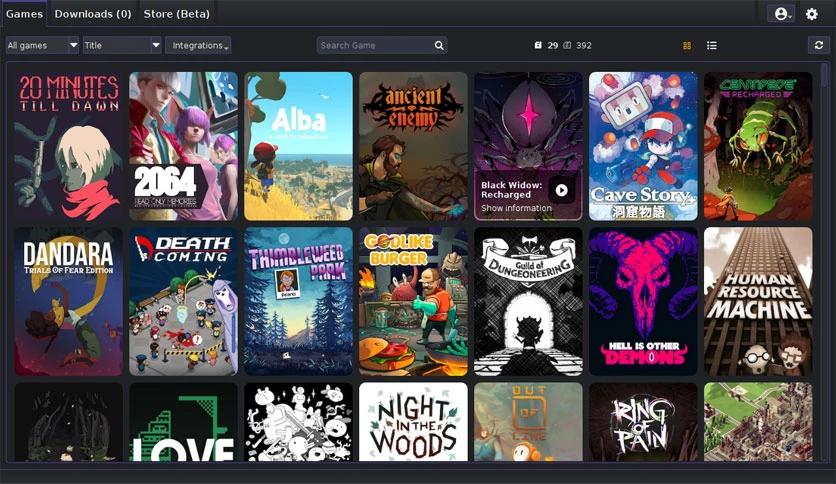Open the Guild of Dungeoneering cover
Screen dimensions: 836x484
[528, 301]
